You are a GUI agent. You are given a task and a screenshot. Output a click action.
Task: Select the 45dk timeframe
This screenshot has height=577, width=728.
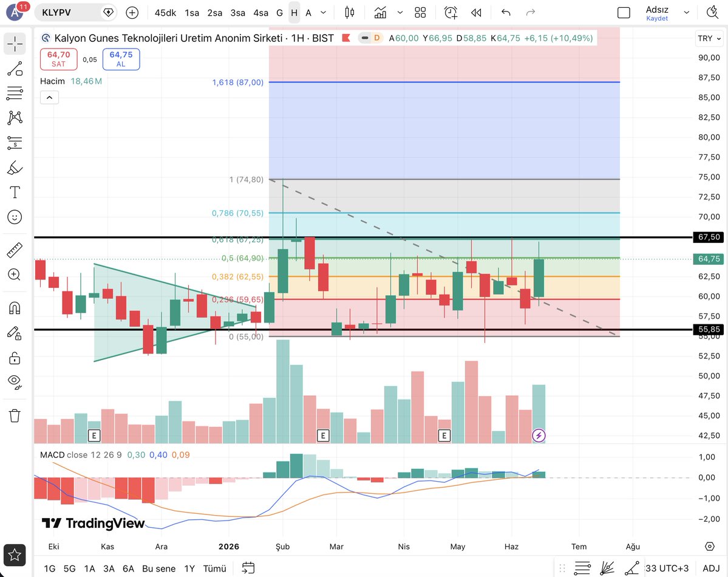click(166, 13)
